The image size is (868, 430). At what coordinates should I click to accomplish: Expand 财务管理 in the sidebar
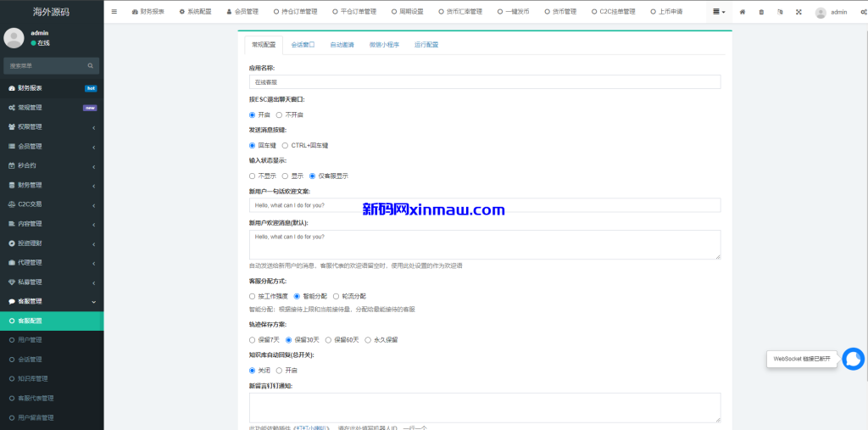pyautogui.click(x=52, y=185)
